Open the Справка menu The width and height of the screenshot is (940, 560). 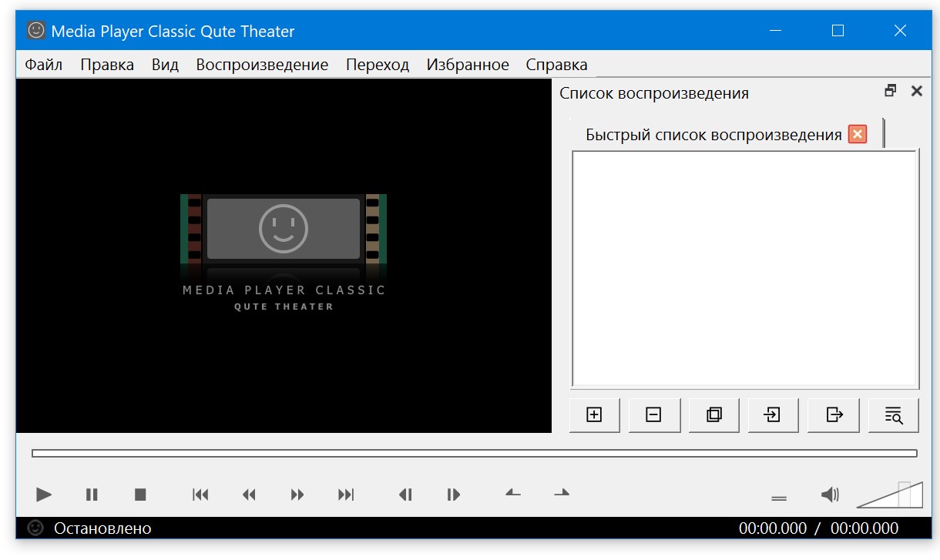[556, 64]
